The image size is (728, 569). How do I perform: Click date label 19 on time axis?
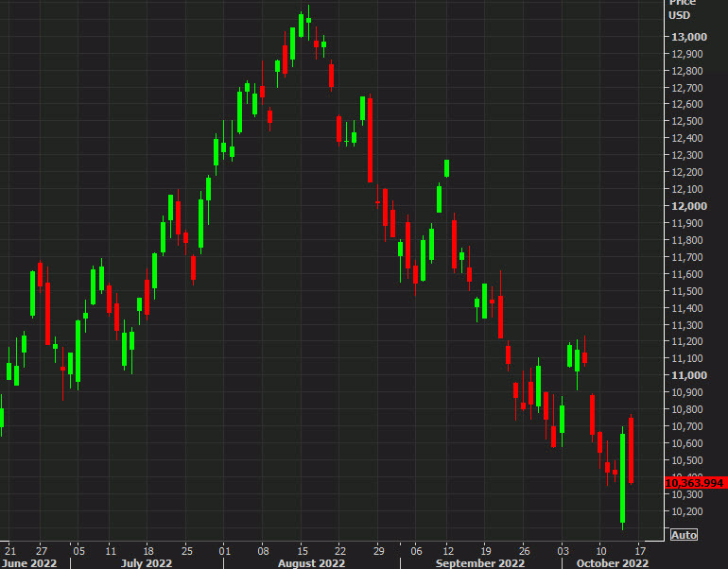click(485, 551)
